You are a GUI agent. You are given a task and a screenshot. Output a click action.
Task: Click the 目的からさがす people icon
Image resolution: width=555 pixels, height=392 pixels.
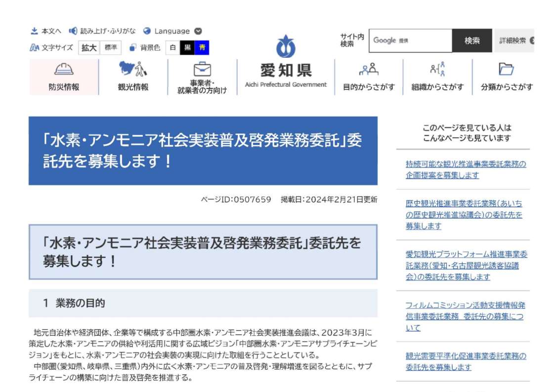point(369,70)
